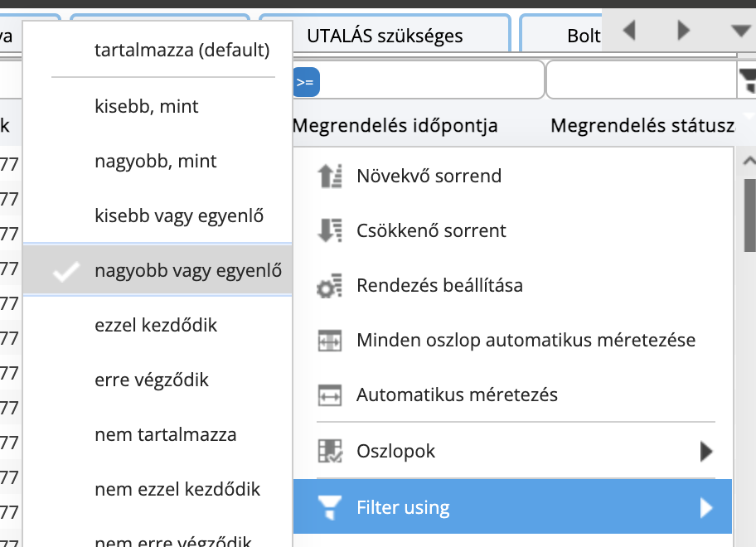756x547 pixels.
Task: Open the 'UTALÁS szükséges' tab
Action: (384, 36)
